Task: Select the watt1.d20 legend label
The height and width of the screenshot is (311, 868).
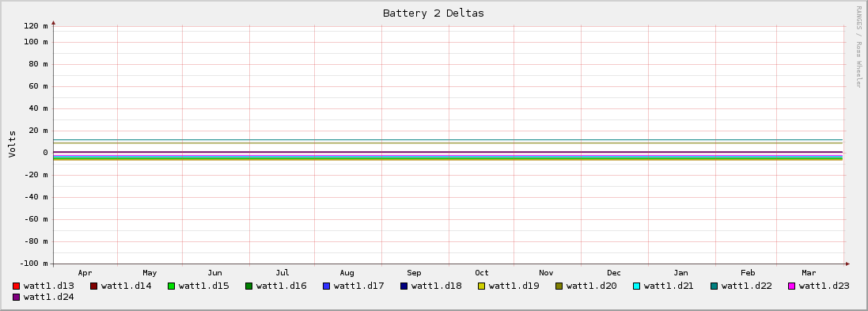Action: (591, 286)
